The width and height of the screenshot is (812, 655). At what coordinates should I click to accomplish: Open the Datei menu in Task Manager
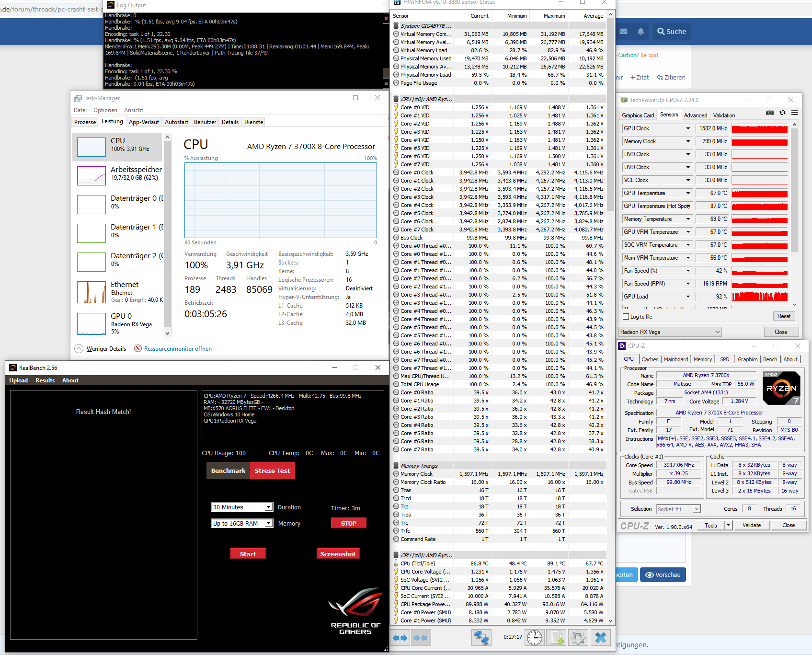coord(80,110)
